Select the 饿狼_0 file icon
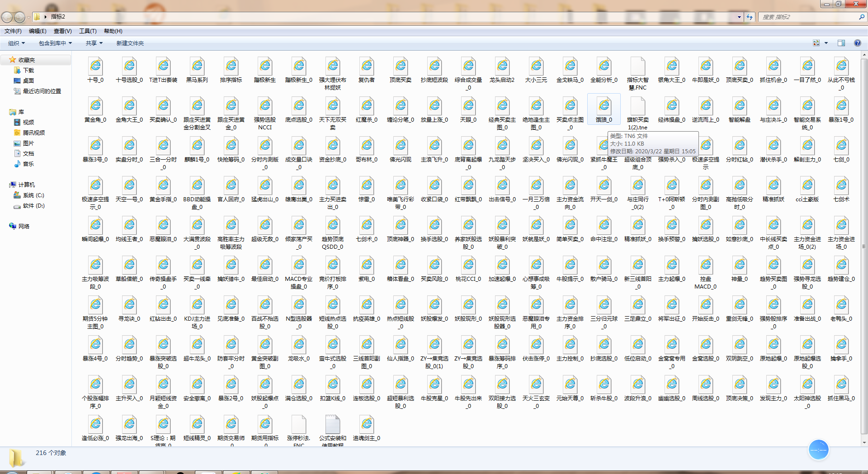This screenshot has width=868, height=474. (x=604, y=106)
